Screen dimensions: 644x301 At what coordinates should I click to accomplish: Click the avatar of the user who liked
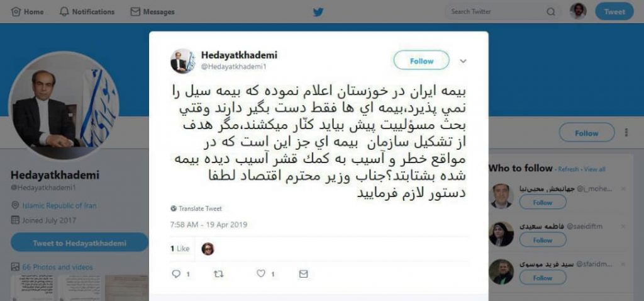pyautogui.click(x=208, y=249)
